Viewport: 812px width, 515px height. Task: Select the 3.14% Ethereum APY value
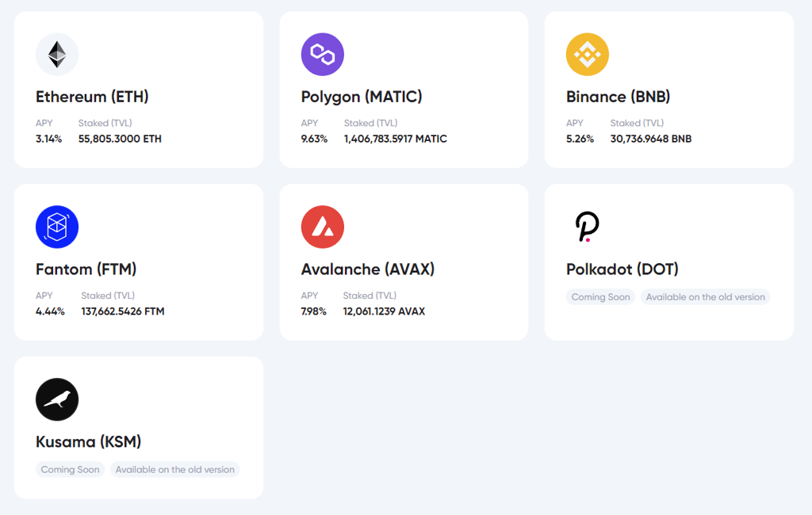(x=48, y=139)
